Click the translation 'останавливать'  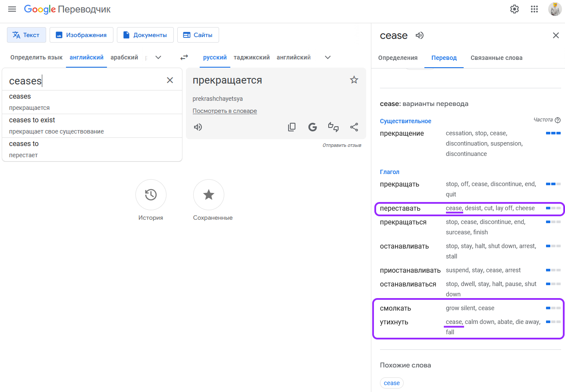point(405,246)
